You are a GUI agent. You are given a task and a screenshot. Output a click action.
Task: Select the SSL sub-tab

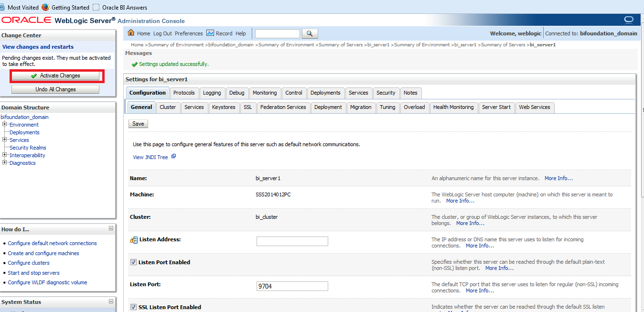[x=247, y=107]
